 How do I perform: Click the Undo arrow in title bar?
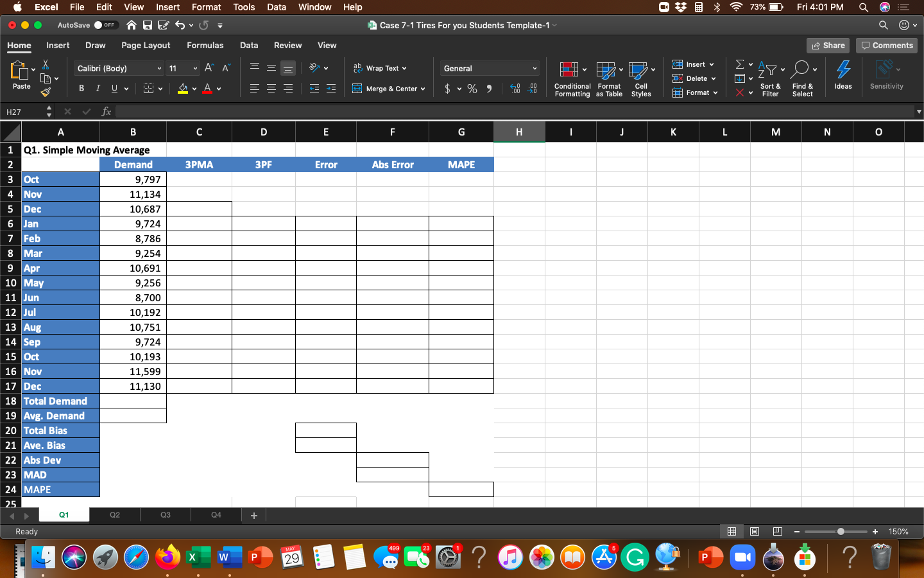point(180,25)
